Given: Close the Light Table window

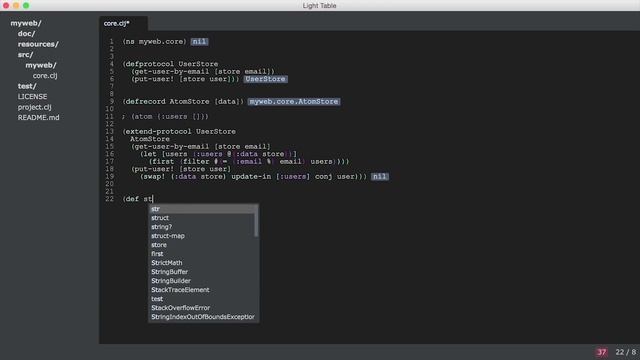Looking at the screenshot, I should point(6,6).
